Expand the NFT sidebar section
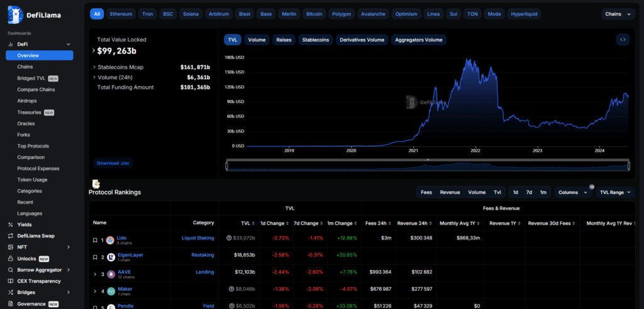This screenshot has width=644, height=309. coord(69,247)
